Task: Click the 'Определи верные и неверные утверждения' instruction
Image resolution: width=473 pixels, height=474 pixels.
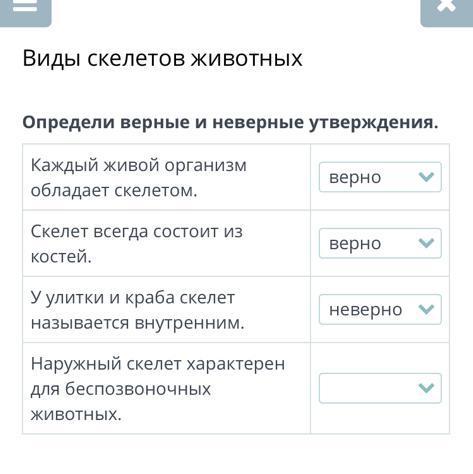Action: [x=230, y=123]
